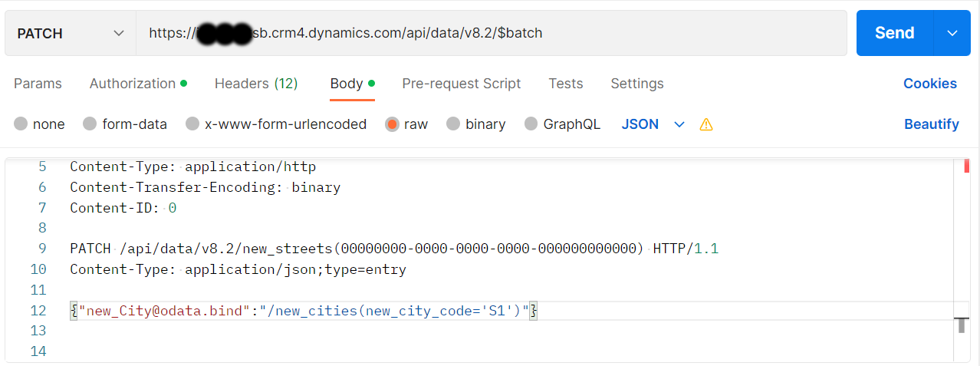The image size is (980, 366).
Task: Click the Cookies link
Action: click(x=929, y=84)
